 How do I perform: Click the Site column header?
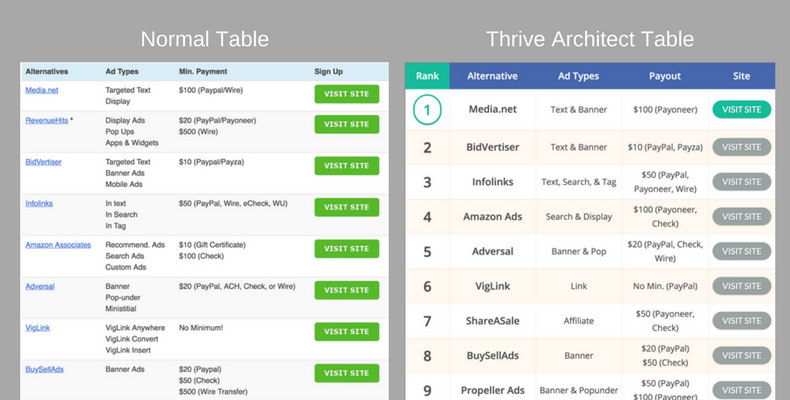coord(742,76)
